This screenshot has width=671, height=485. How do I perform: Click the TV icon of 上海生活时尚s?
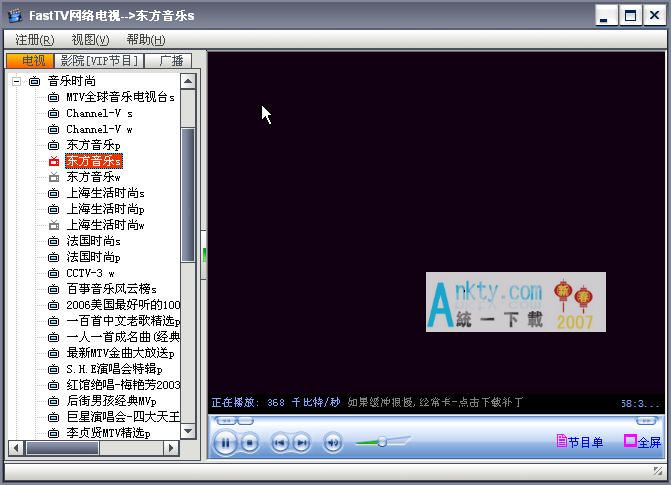pos(53,193)
